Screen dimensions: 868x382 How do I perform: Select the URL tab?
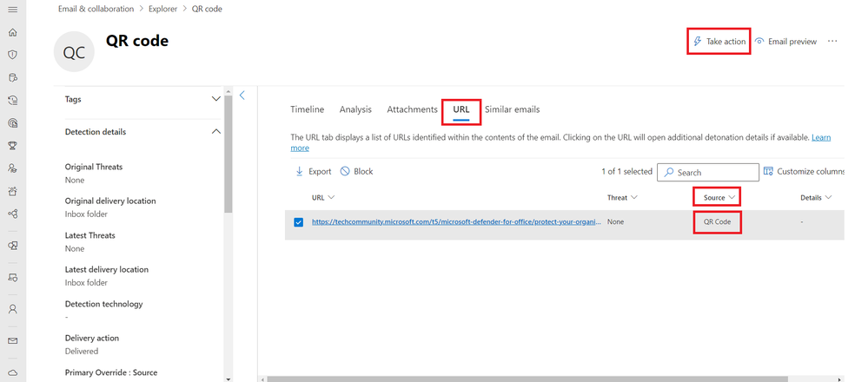click(461, 109)
